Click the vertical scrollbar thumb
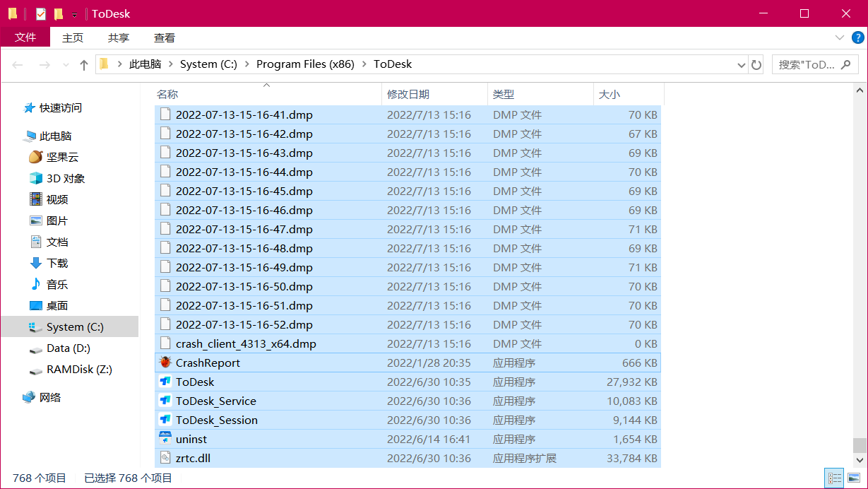868x489 pixels. [x=860, y=445]
